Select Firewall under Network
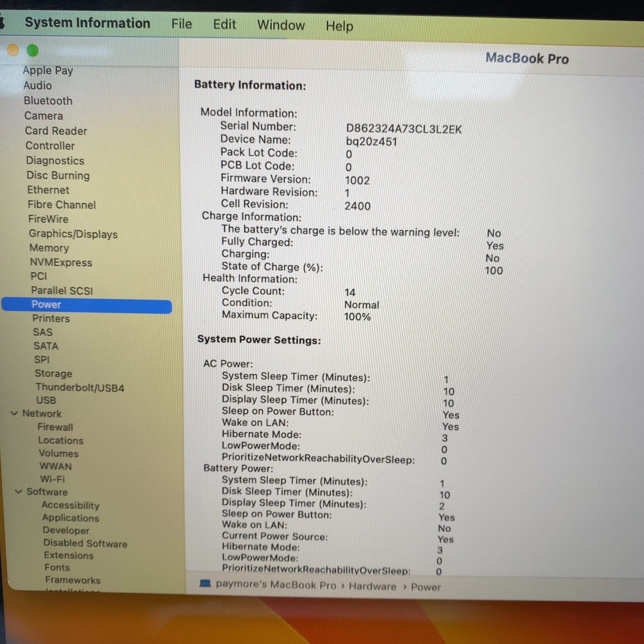 (55, 427)
